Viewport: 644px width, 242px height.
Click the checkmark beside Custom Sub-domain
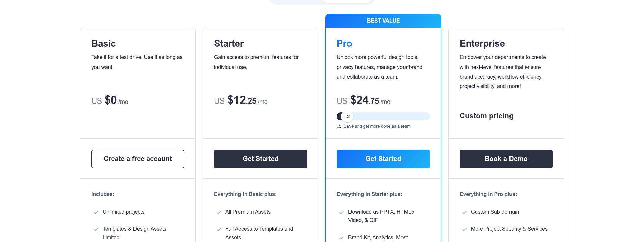point(464,212)
